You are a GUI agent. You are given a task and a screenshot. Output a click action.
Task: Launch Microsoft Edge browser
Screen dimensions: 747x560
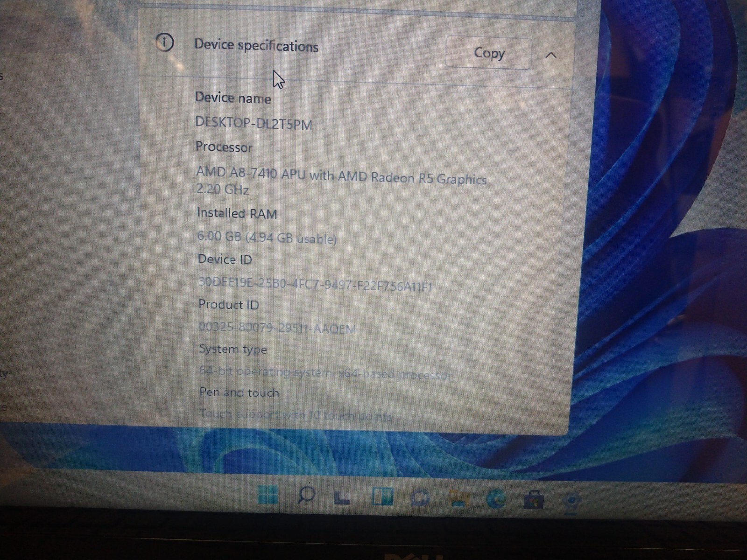tap(496, 499)
